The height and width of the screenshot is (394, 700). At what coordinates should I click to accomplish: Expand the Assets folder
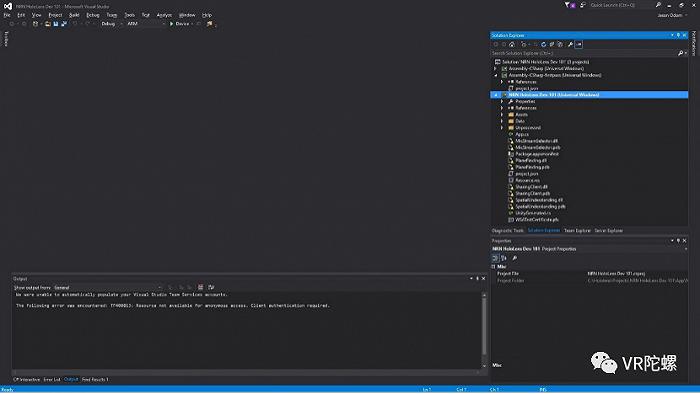click(502, 115)
